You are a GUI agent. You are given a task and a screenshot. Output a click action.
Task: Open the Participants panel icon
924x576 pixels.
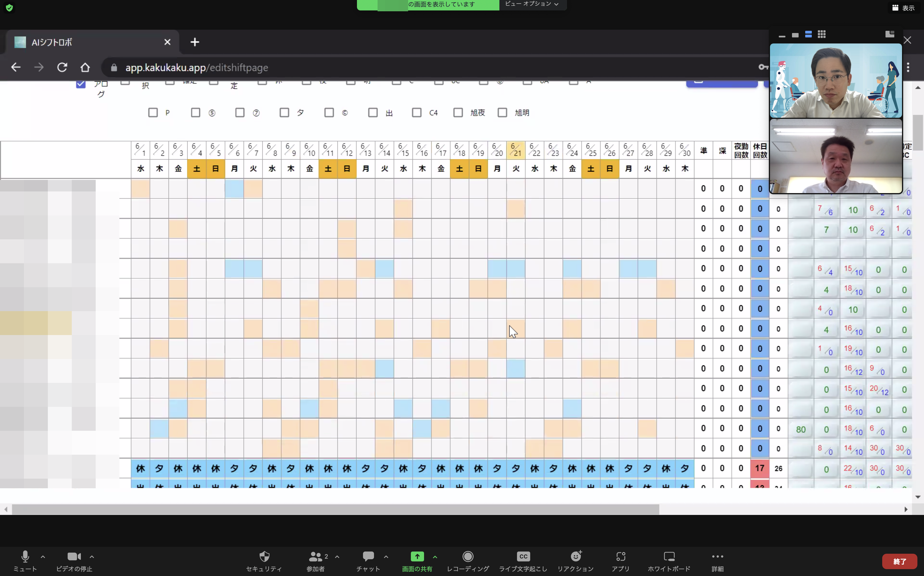click(315, 556)
